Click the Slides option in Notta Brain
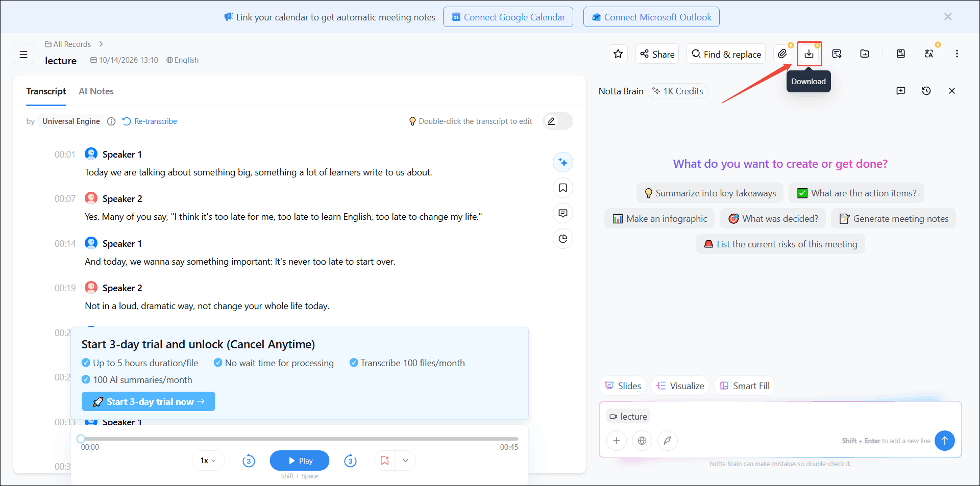 point(623,386)
